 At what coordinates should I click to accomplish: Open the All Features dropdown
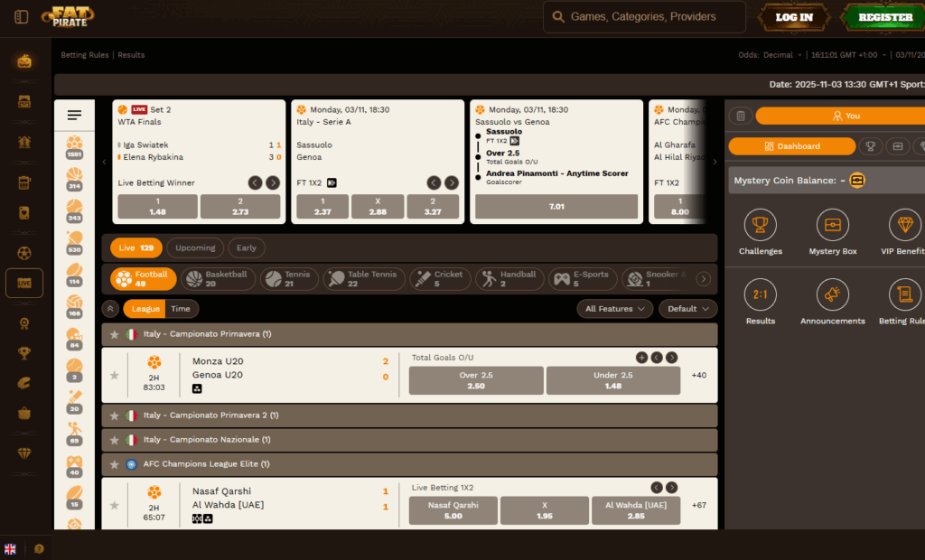click(x=615, y=309)
